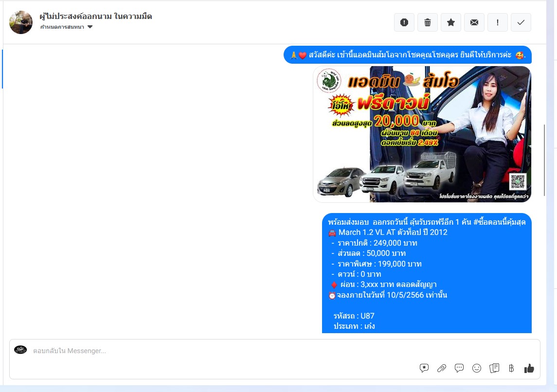The width and height of the screenshot is (557, 392).
Task: Open emoji picker smiley icon
Action: 476,368
